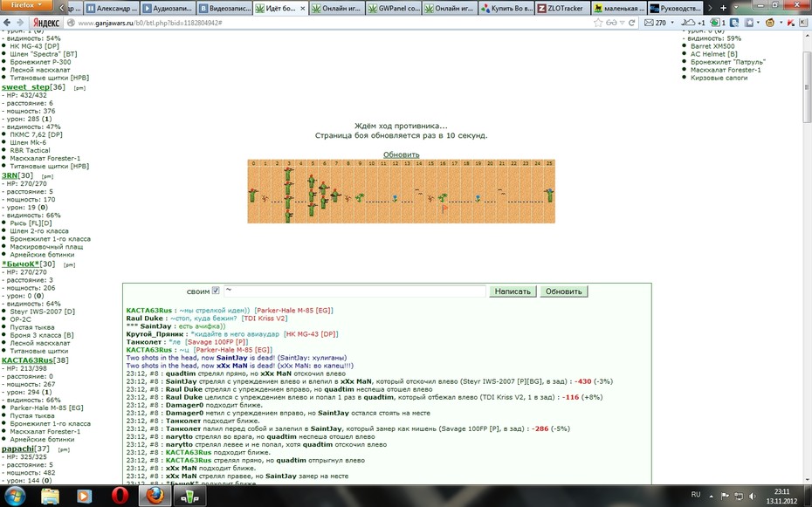The width and height of the screenshot is (812, 507).
Task: Open Action Center flag tray icon
Action: (725, 497)
